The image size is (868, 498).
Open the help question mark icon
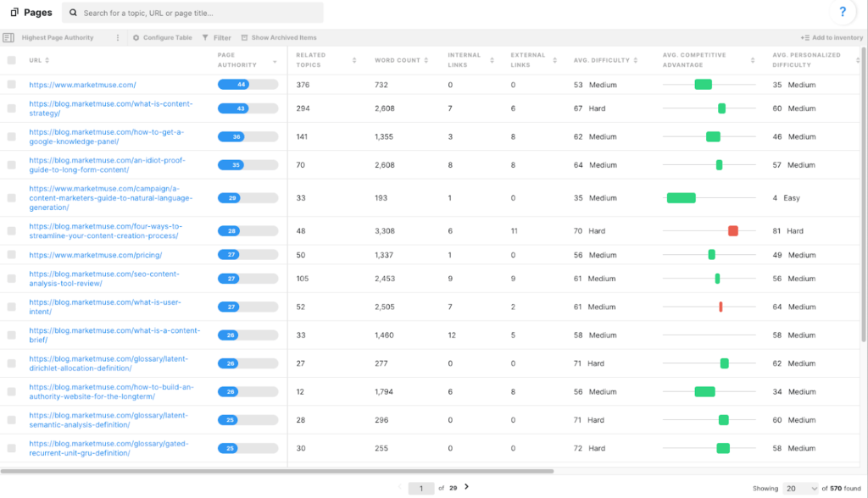click(843, 12)
